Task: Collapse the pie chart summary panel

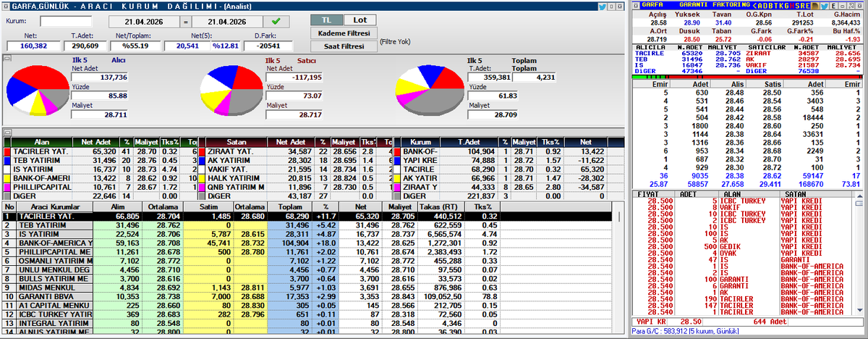Action: (x=7, y=56)
